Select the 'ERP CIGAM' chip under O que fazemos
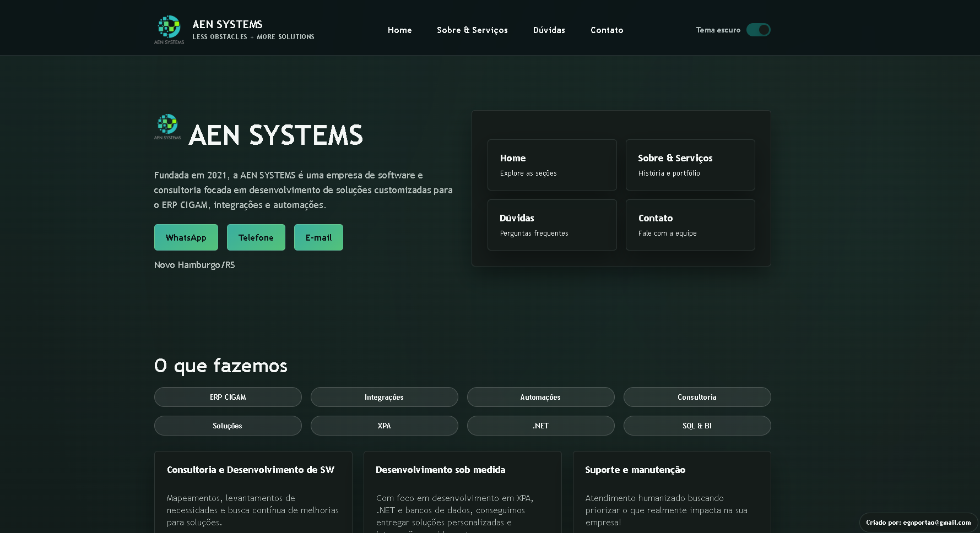This screenshot has width=980, height=533. tap(228, 396)
